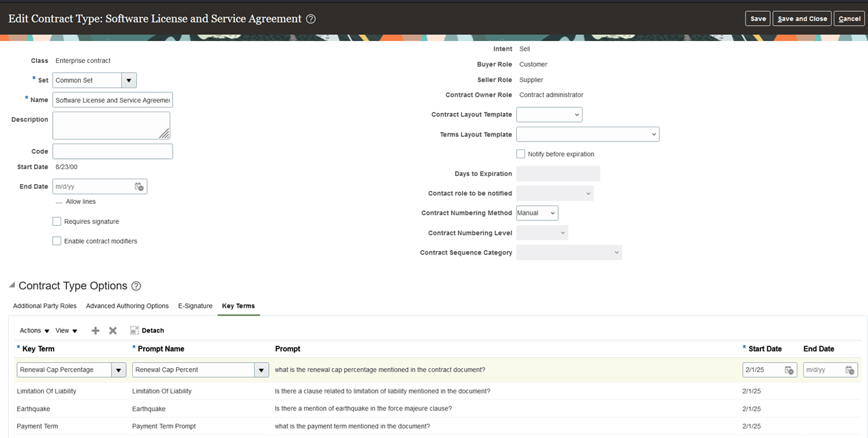Click the Prompt column header
868x438 pixels.
pyautogui.click(x=288, y=349)
